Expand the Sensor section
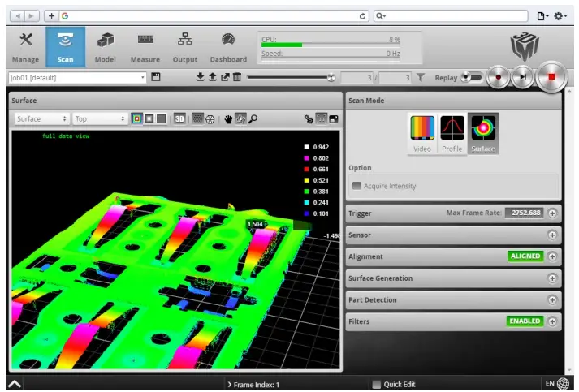Image resolution: width=579 pixels, height=392 pixels. click(552, 235)
